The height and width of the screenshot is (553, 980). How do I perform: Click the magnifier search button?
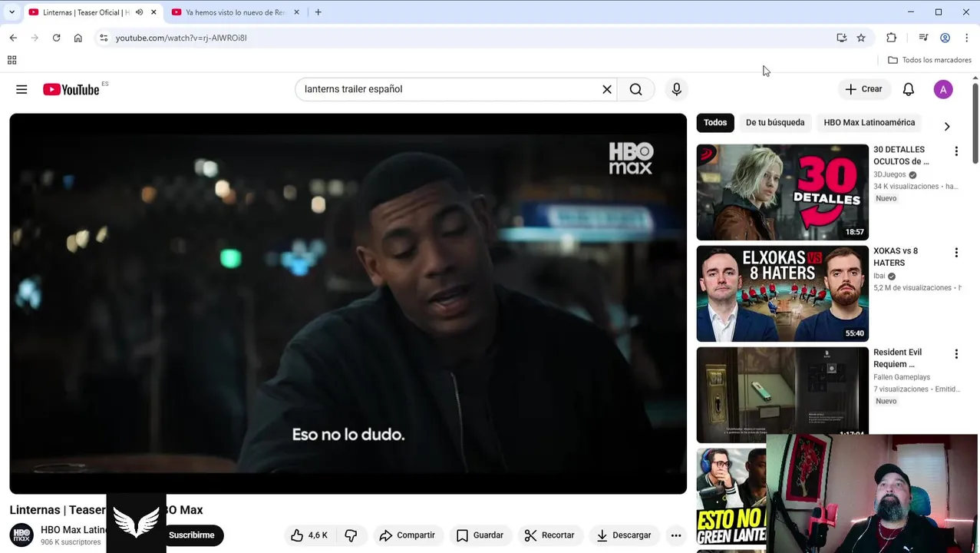tap(636, 89)
